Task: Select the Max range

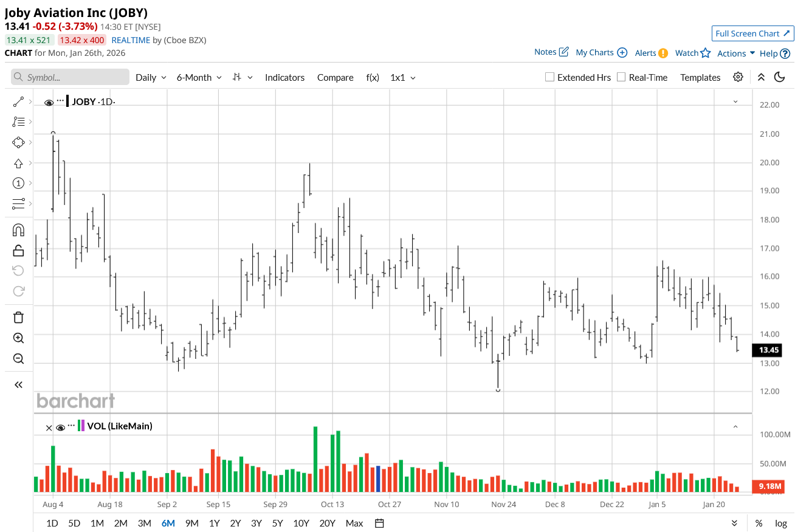Action: click(354, 523)
